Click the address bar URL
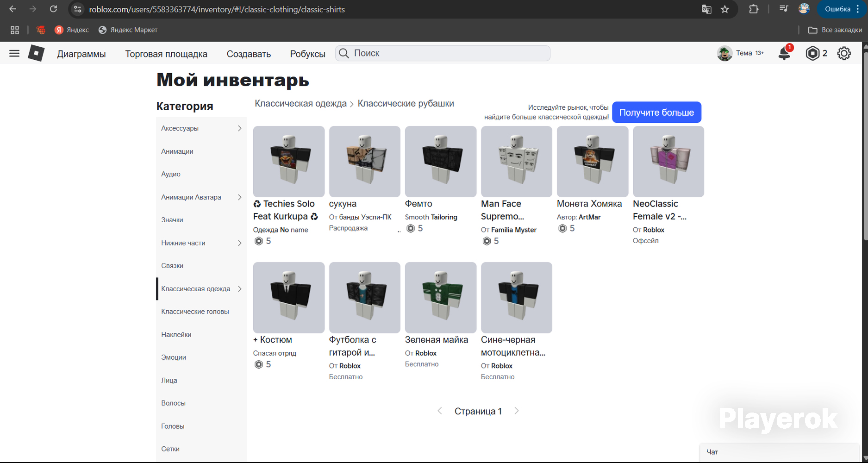 [x=217, y=9]
